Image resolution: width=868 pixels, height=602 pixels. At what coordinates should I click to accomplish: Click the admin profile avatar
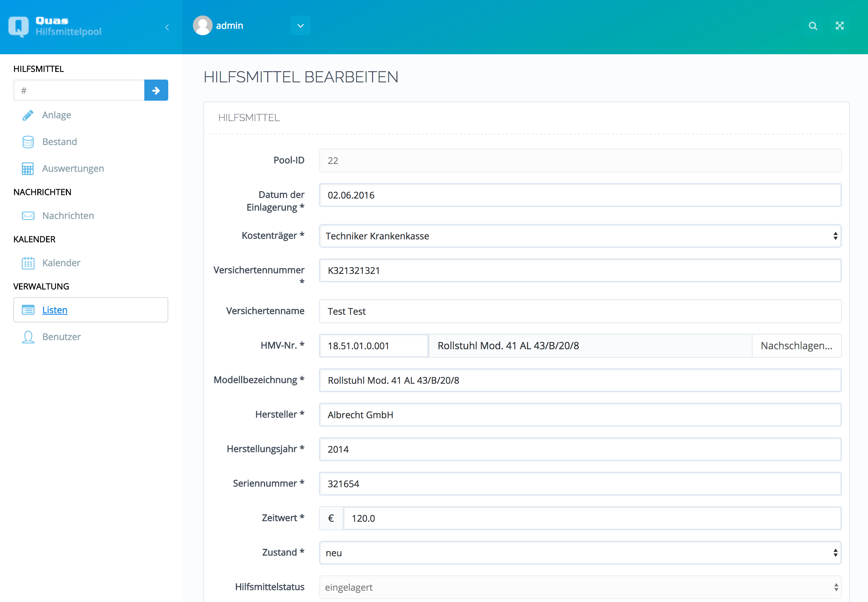tap(202, 25)
